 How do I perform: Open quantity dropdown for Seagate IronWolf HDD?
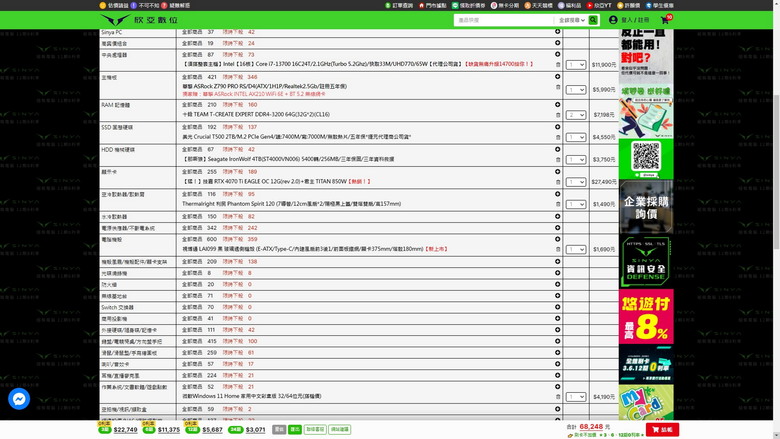[x=576, y=160]
